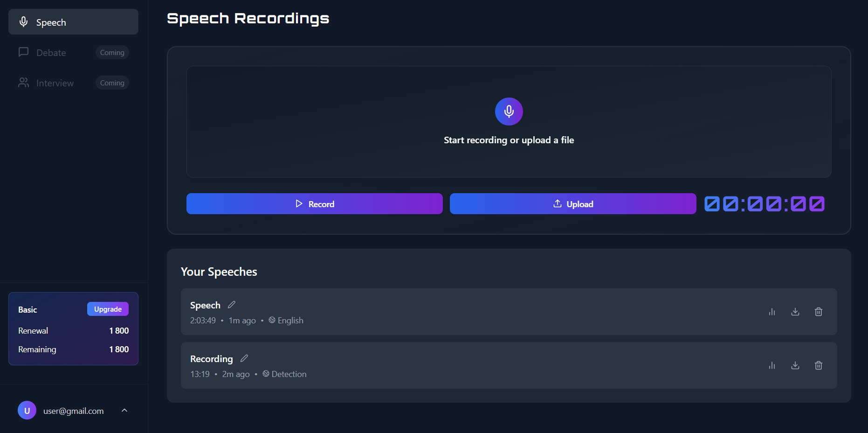868x433 pixels.
Task: Click the 13:19 duration text
Action: point(200,374)
